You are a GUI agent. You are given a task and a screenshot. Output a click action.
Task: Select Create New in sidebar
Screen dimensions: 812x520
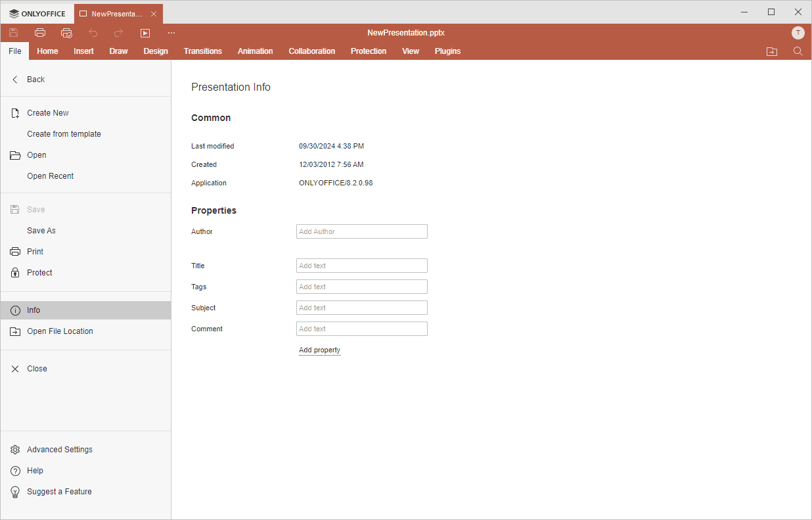click(47, 113)
